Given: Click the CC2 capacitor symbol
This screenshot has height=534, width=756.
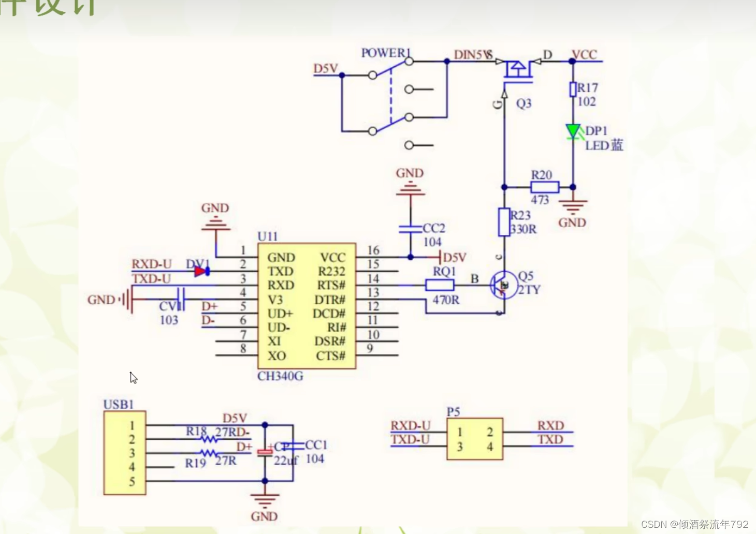Looking at the screenshot, I should coord(411,228).
